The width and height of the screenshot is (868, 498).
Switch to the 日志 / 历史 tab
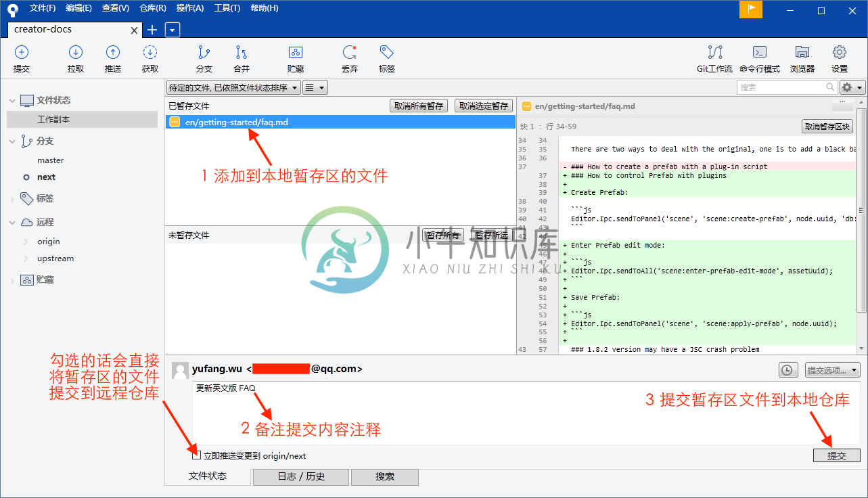(x=301, y=477)
